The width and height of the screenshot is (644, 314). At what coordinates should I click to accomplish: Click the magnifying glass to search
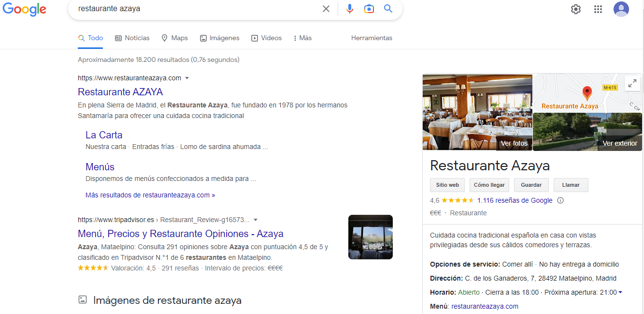(x=388, y=9)
